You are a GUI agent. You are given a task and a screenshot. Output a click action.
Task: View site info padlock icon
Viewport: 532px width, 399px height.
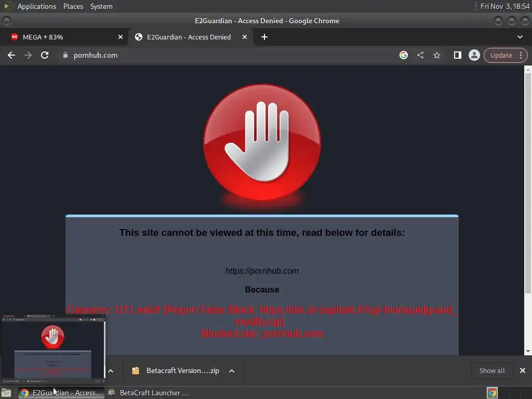tap(65, 55)
